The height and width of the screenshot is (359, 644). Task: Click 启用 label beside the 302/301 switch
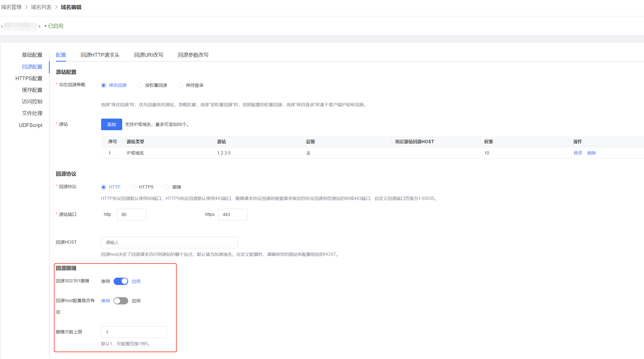click(136, 281)
